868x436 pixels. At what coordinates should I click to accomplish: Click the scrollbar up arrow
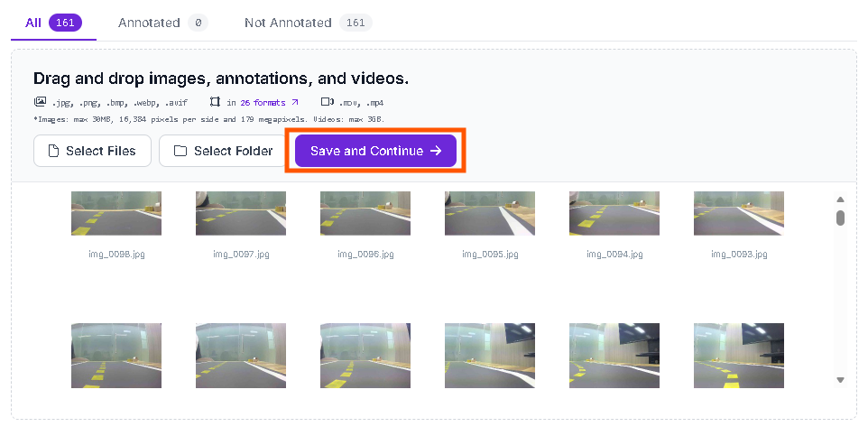coord(840,199)
